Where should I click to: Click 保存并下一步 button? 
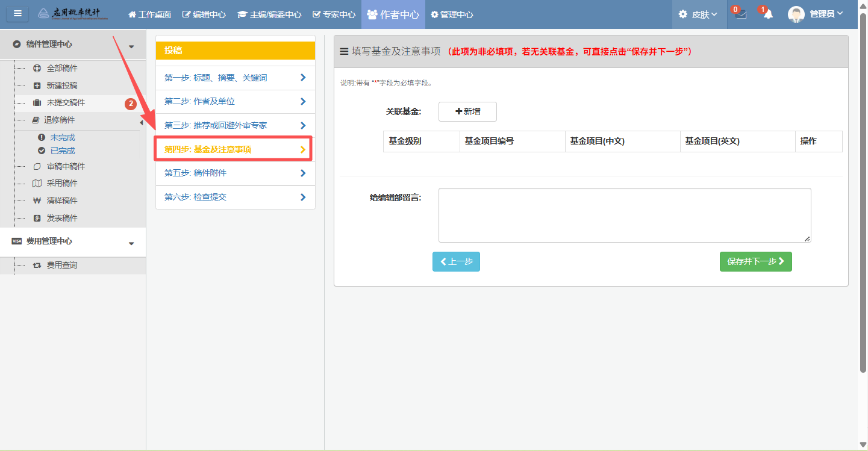click(755, 261)
